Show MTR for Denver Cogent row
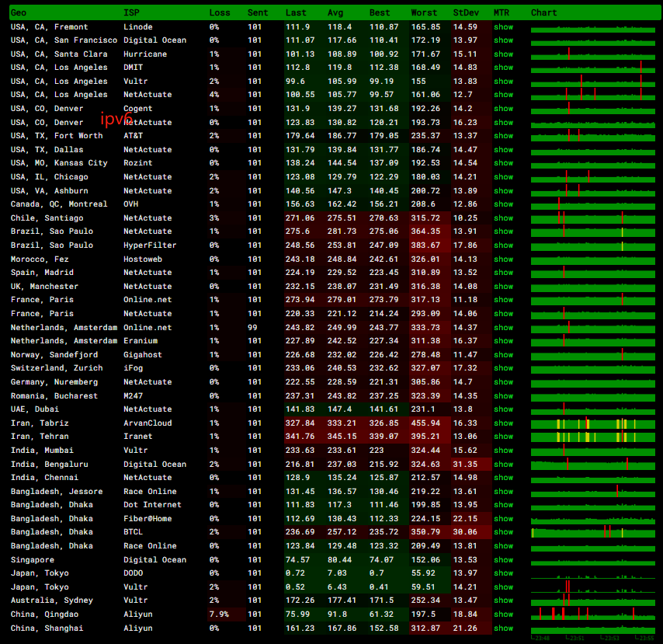 click(504, 108)
